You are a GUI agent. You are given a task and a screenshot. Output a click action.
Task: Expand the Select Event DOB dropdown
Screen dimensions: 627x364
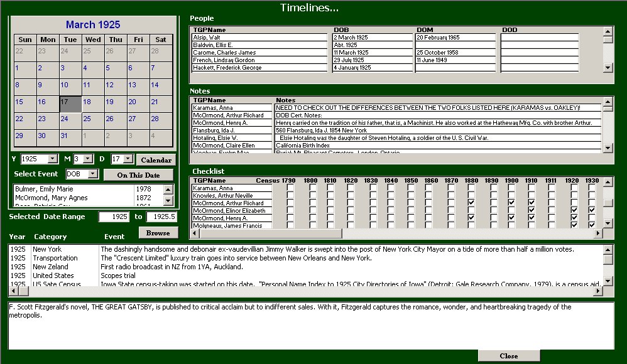pos(93,174)
